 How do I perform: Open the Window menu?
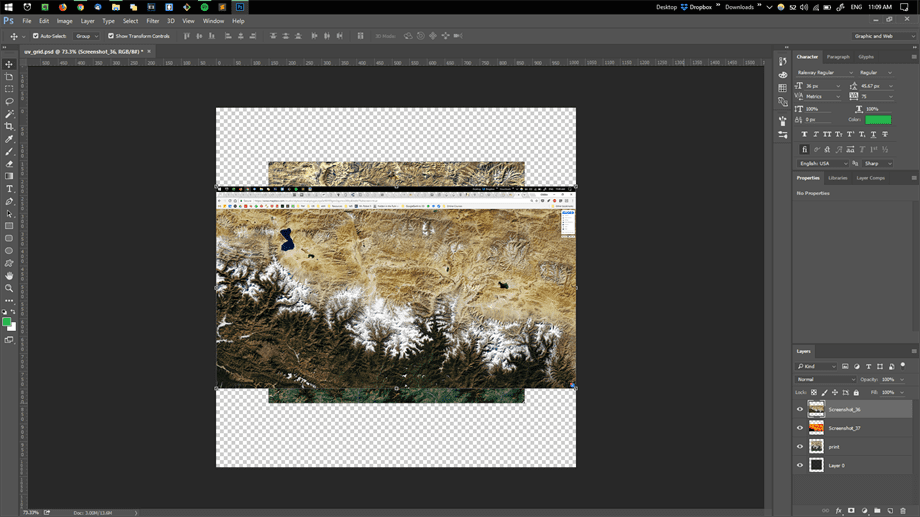pos(214,21)
